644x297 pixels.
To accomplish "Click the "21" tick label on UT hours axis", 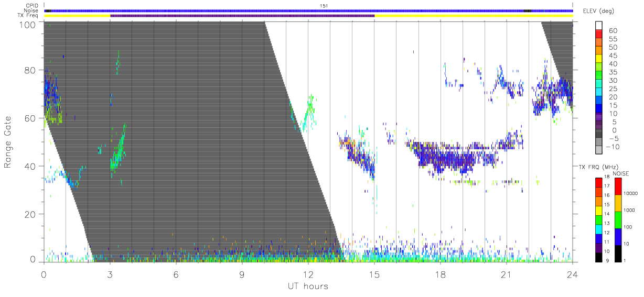I will pos(506,274).
